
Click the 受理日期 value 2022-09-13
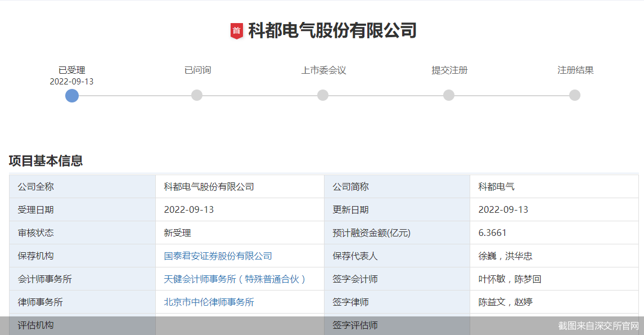point(189,209)
